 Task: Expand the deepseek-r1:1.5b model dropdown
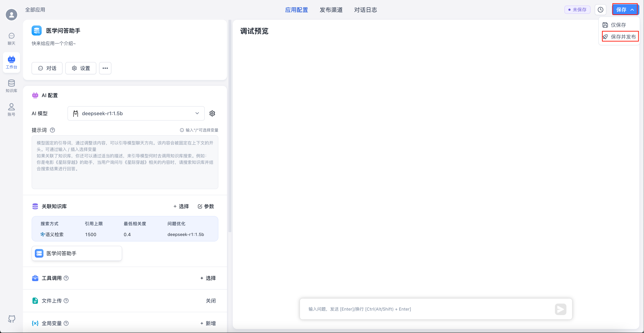tap(136, 113)
